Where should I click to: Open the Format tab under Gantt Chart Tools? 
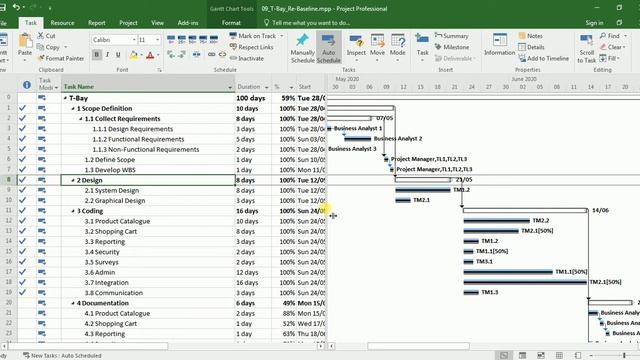(x=231, y=23)
